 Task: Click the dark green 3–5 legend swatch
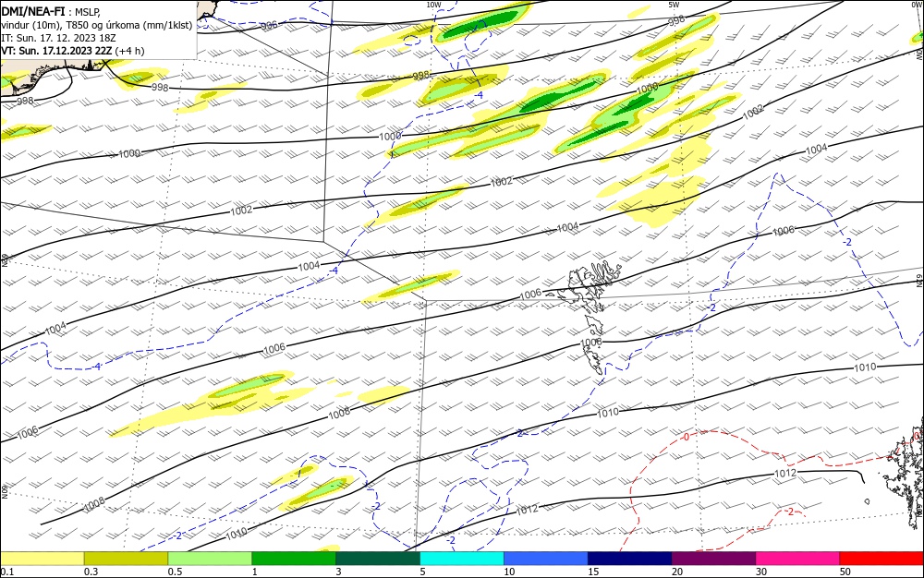click(378, 559)
